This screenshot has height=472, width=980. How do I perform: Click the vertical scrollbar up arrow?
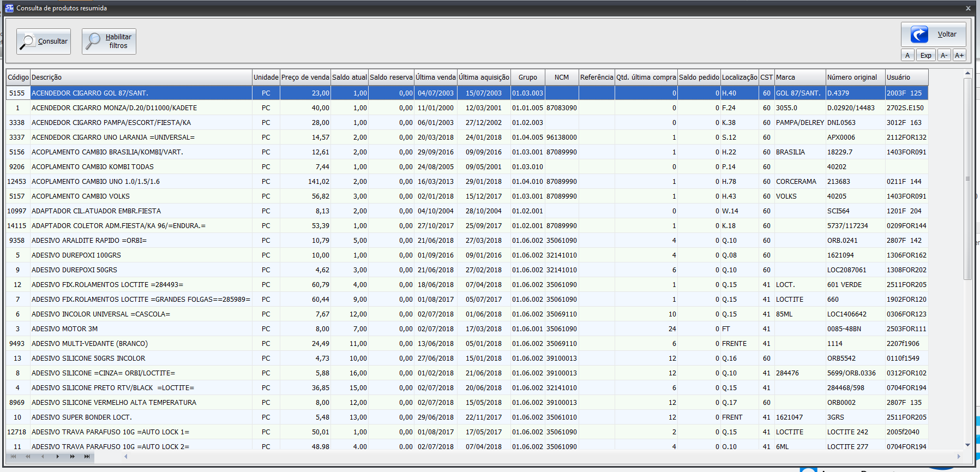point(968,73)
